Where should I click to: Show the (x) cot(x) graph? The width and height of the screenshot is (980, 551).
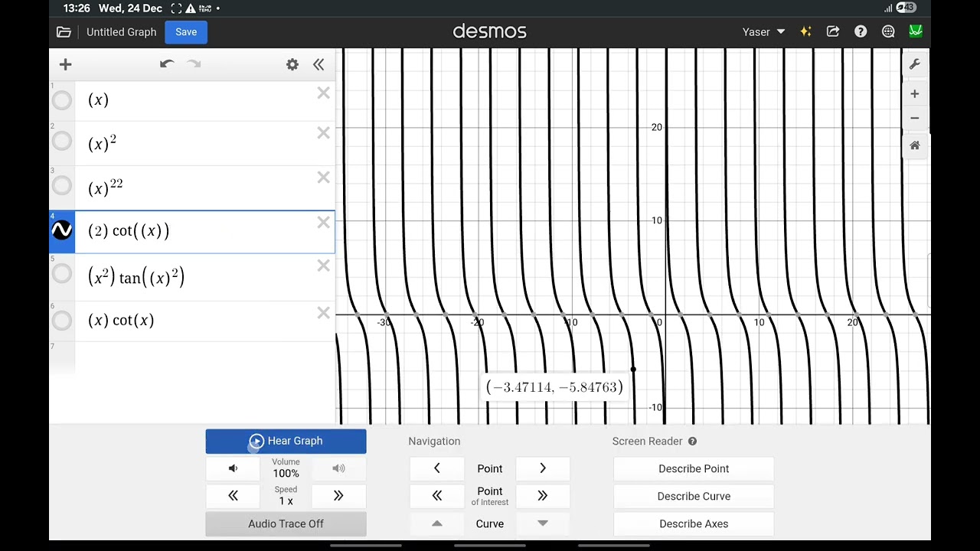coord(62,321)
